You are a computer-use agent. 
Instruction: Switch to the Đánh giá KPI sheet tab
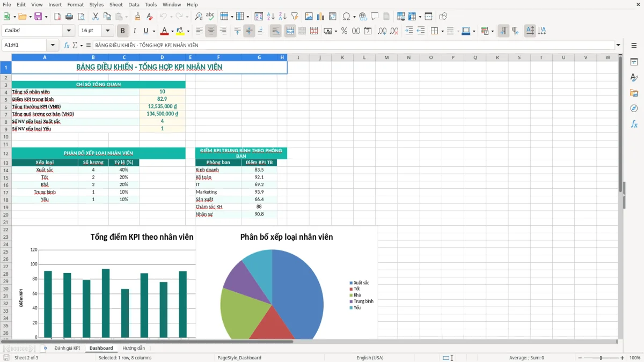[x=67, y=348]
